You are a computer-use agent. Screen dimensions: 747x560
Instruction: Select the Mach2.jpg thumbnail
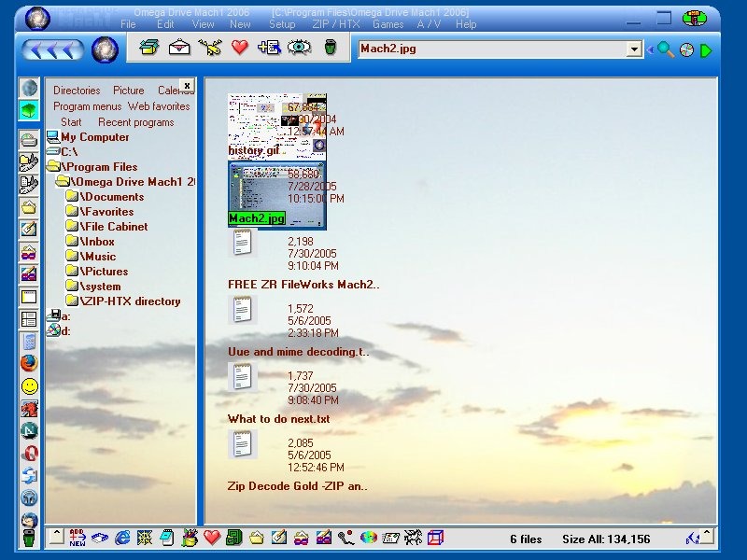276,195
